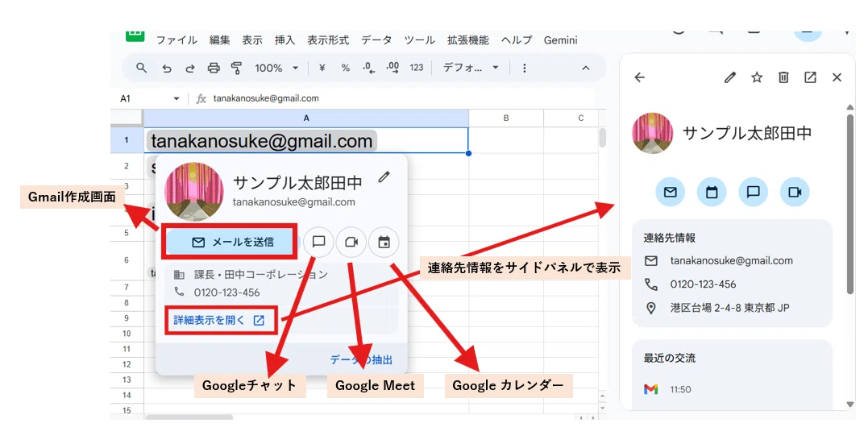Screen dimensions: 868x444
Task: Send email via the side panel mail circle
Action: point(671,192)
